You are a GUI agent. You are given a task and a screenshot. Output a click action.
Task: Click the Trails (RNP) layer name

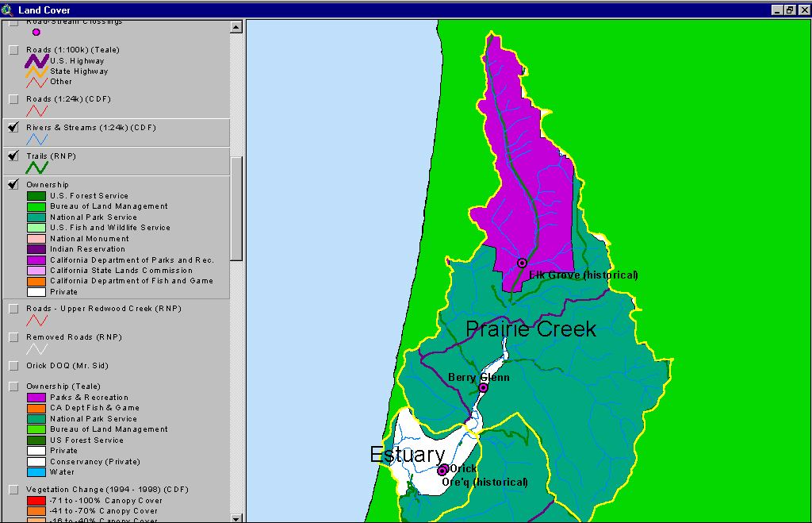click(51, 156)
